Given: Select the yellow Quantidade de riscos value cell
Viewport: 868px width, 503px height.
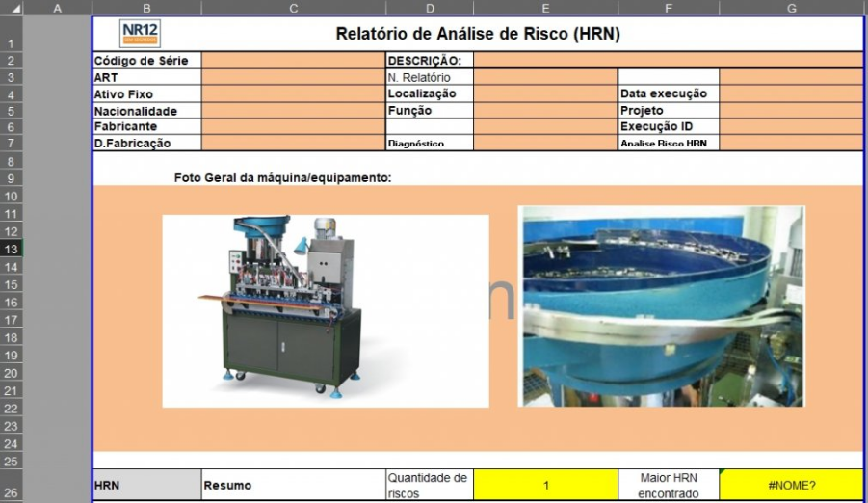Looking at the screenshot, I should (x=545, y=485).
